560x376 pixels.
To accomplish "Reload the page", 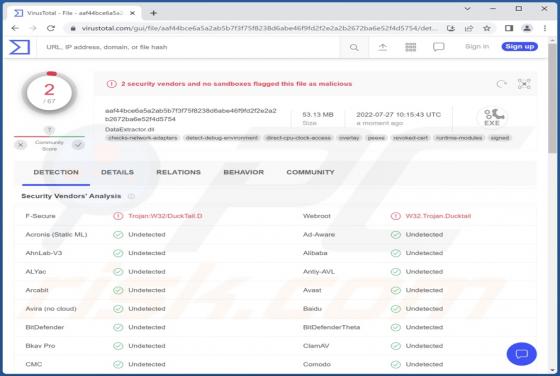I will click(51, 28).
